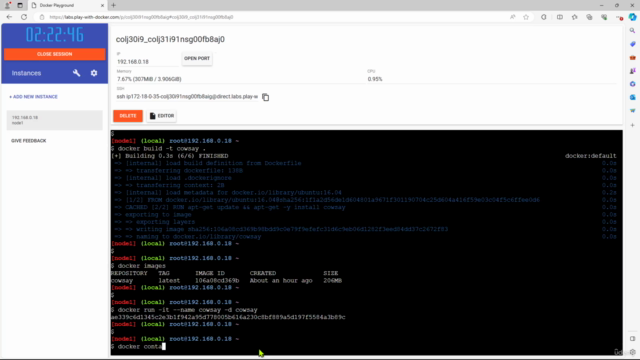Click the instance title colj30i9_colj31i91nsg00fb8aj0
Image resolution: width=640 pixels, height=360 pixels.
[x=170, y=39]
